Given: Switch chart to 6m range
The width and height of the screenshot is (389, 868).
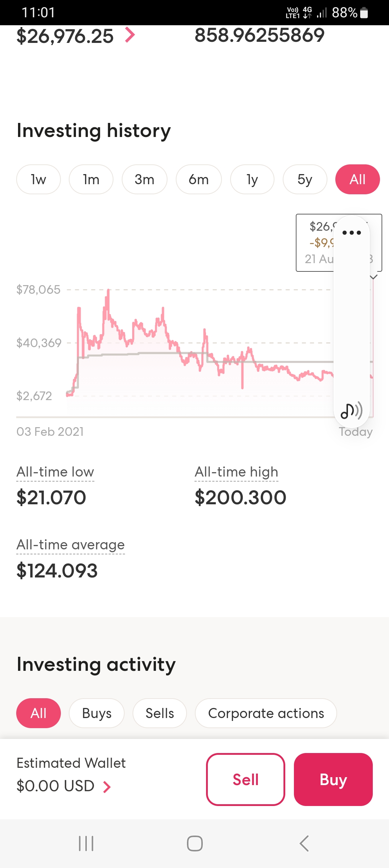Looking at the screenshot, I should pyautogui.click(x=199, y=180).
